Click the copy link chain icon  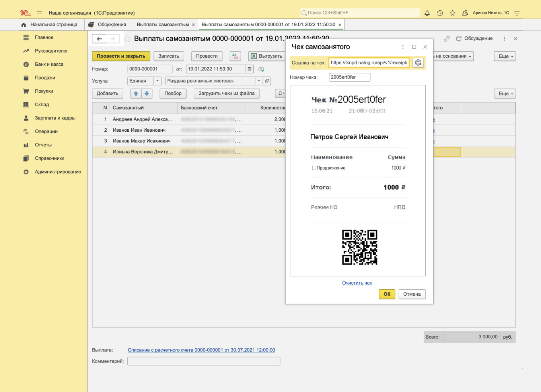[446, 39]
